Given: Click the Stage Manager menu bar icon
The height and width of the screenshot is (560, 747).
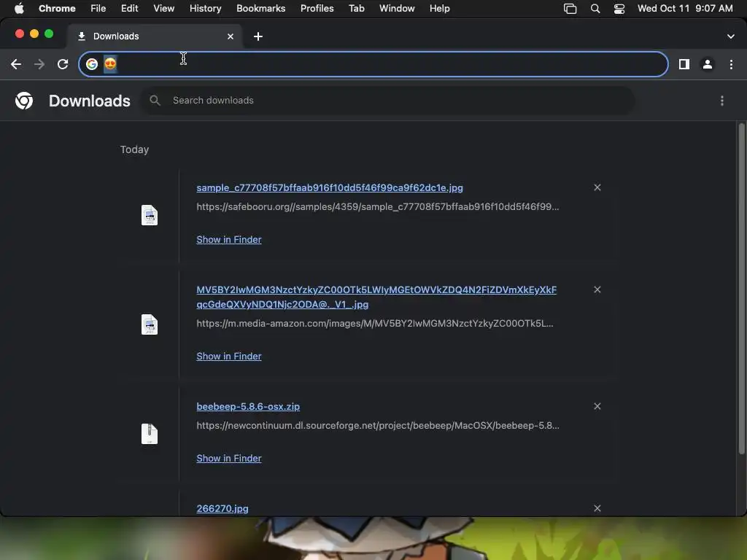Looking at the screenshot, I should (570, 9).
